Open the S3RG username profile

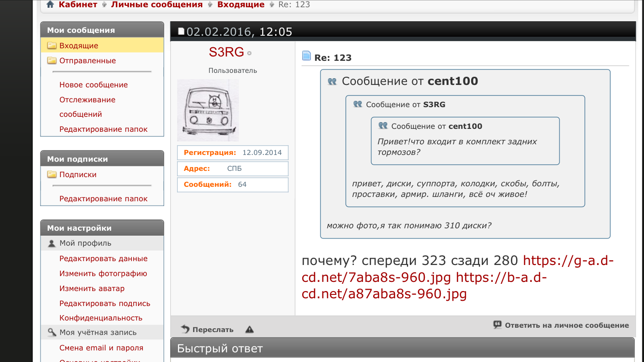pyautogui.click(x=226, y=52)
